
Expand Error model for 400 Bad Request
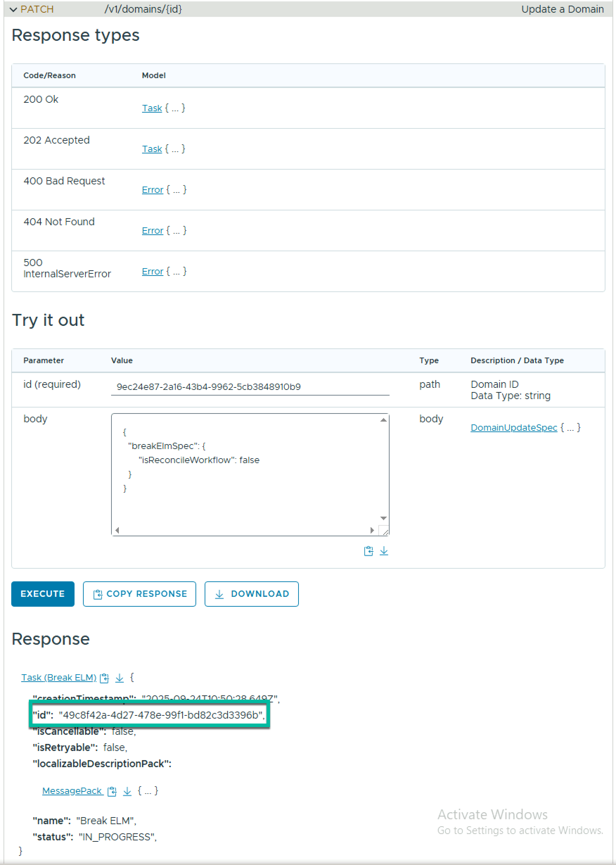[x=153, y=190]
